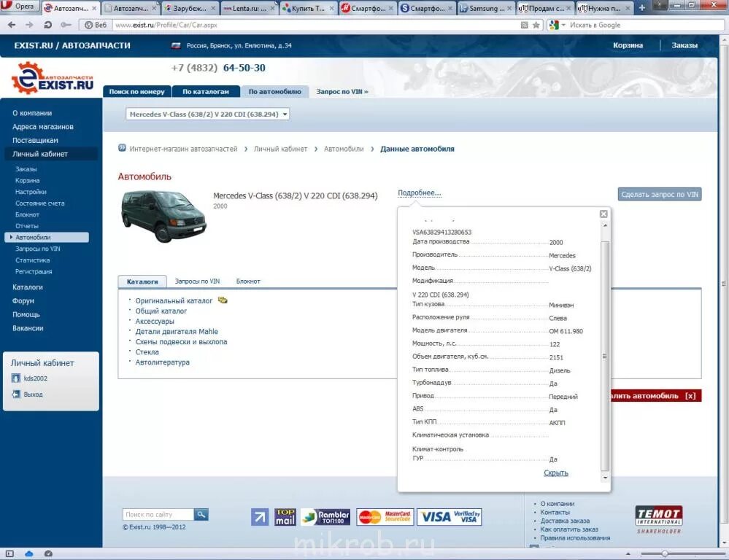729x560 pixels.
Task: Click the TEMOT International logo
Action: [659, 520]
